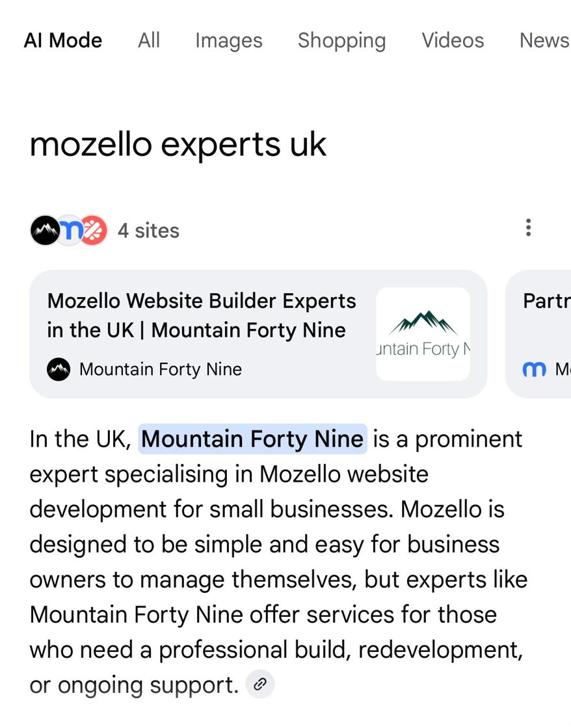This screenshot has height=728, width=571.
Task: Open the Shopping tab
Action: pyautogui.click(x=341, y=40)
